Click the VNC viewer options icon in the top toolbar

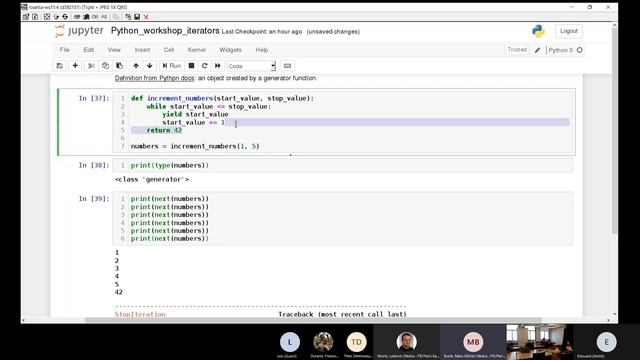[x=26, y=17]
